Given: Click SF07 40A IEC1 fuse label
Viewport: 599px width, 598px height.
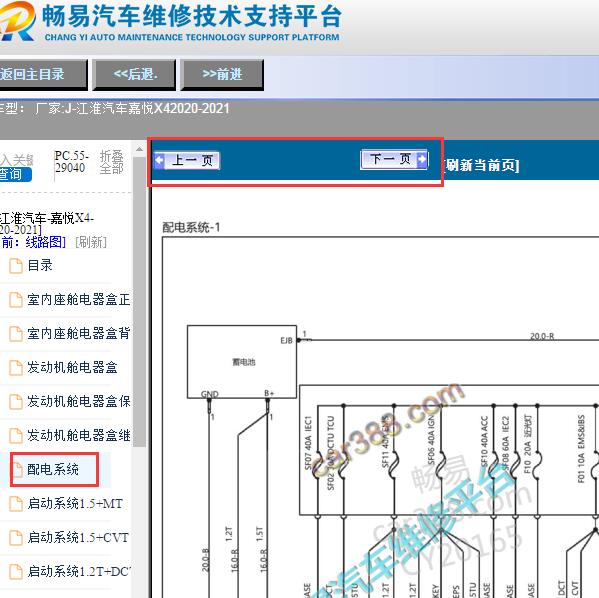Looking at the screenshot, I should (x=308, y=442).
